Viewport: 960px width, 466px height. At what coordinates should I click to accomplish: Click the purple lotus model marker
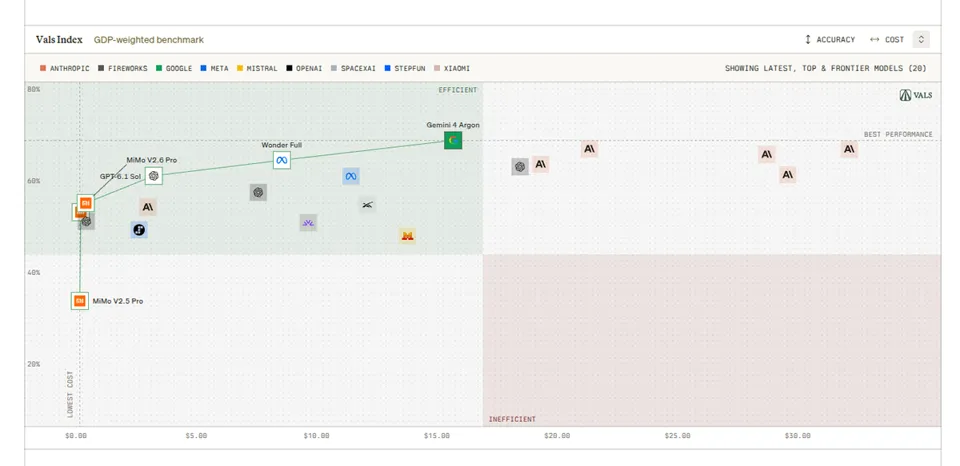coord(308,223)
